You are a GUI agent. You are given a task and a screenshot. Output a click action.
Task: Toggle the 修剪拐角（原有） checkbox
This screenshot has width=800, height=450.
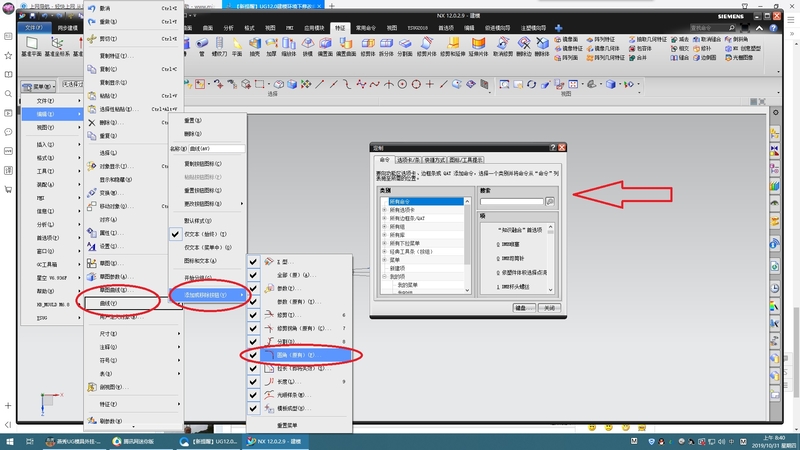tap(253, 328)
